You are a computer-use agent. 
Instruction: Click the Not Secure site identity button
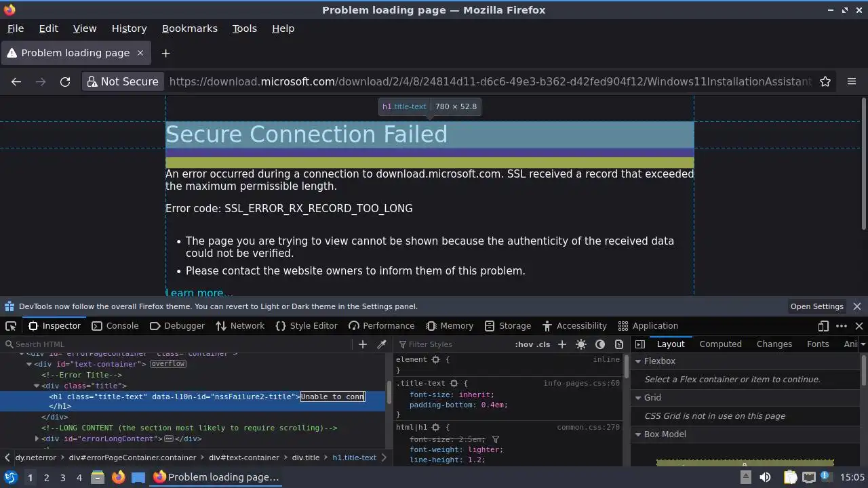tap(123, 81)
